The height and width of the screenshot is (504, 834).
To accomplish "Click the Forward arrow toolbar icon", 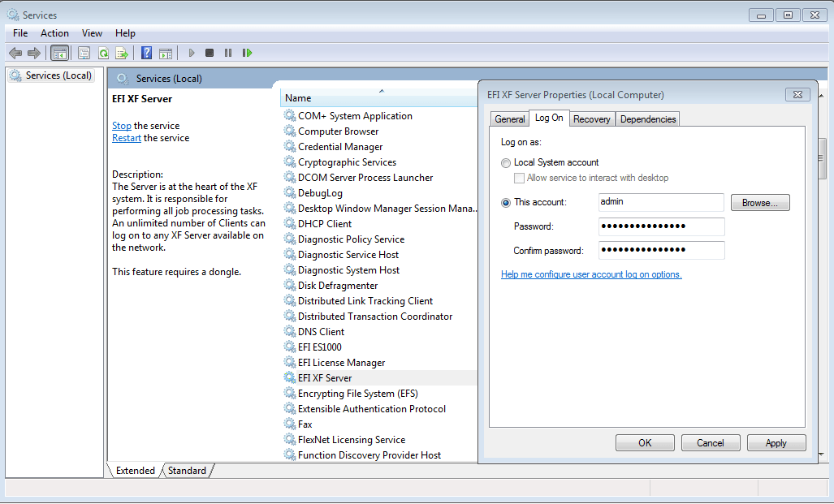I will point(34,53).
